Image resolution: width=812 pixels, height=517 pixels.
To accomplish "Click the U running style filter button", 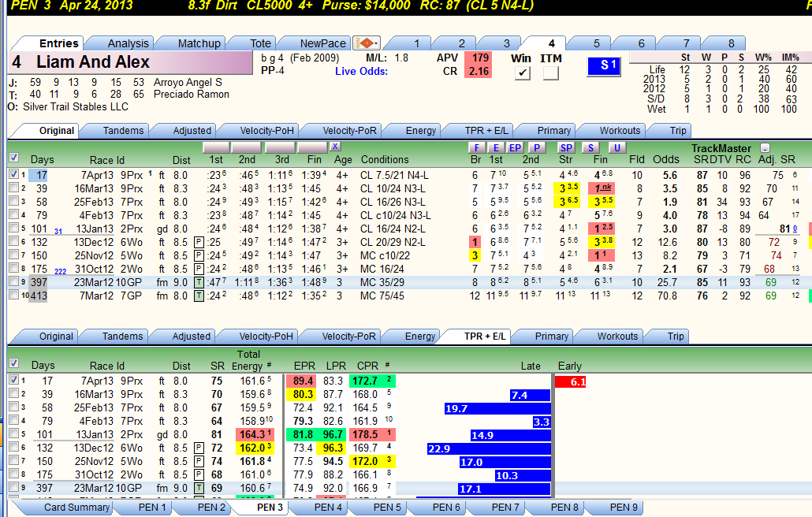I will pos(616,147).
